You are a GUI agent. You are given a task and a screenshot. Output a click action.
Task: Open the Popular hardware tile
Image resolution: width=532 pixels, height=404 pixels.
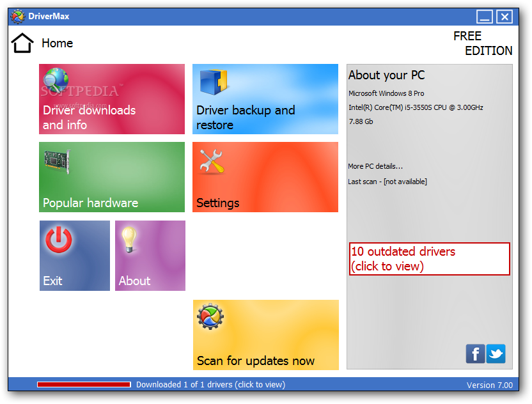tap(112, 177)
